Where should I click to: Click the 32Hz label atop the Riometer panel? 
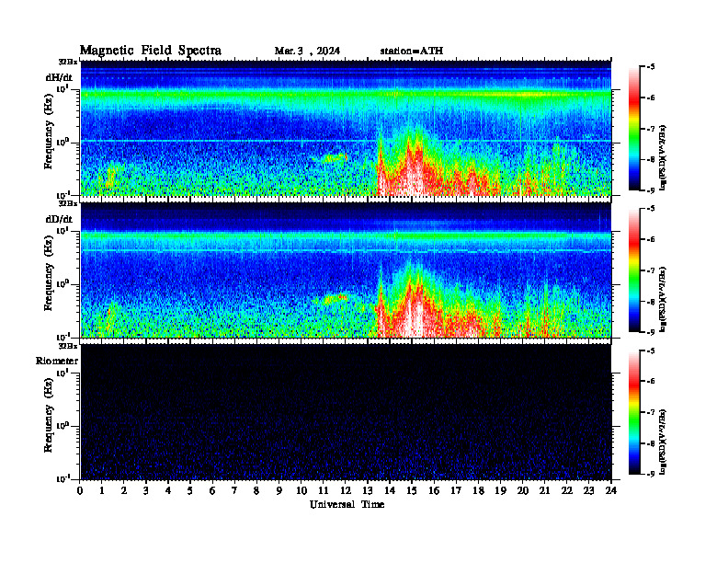(x=68, y=346)
